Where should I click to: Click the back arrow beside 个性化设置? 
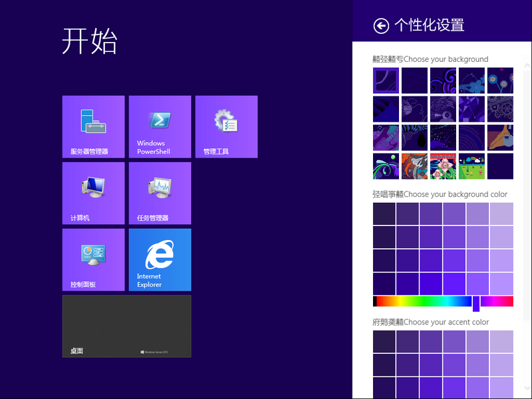(381, 26)
